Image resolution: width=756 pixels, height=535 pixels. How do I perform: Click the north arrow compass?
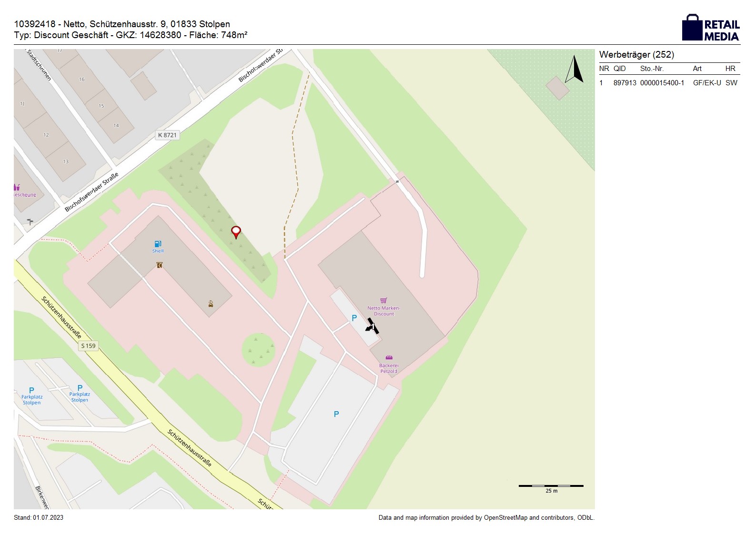(575, 70)
